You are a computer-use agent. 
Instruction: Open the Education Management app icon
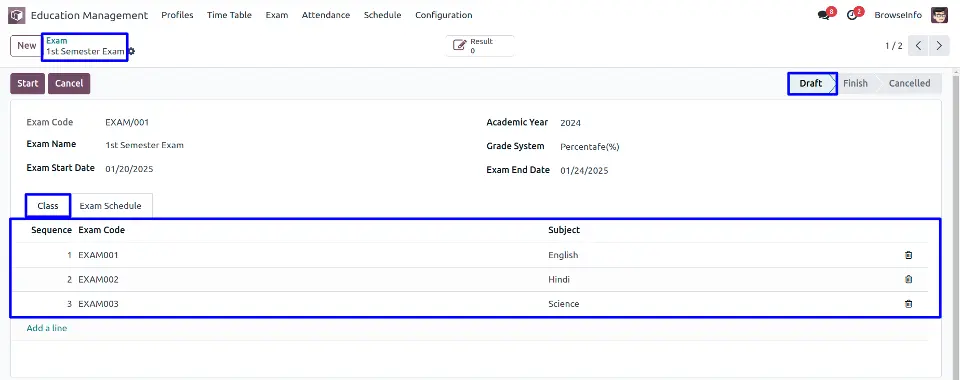(x=17, y=15)
